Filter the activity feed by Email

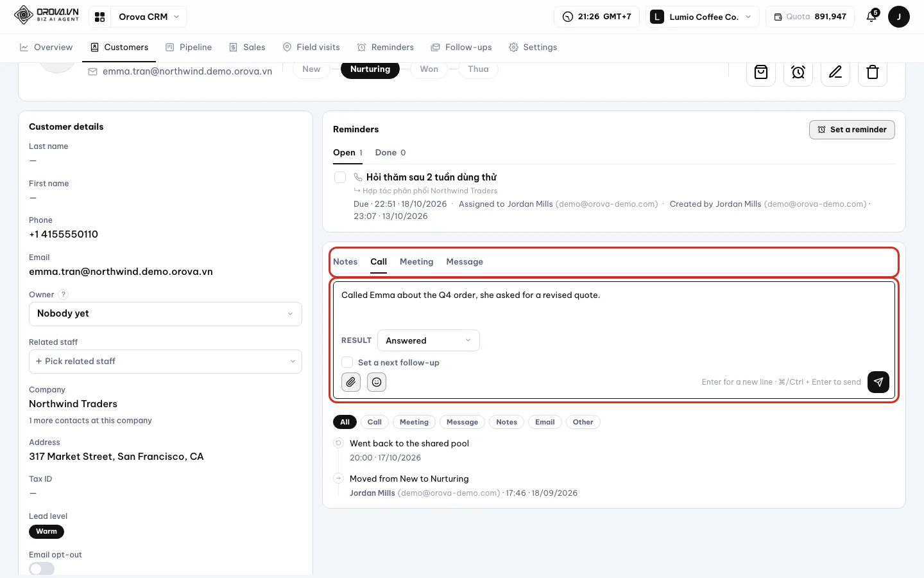[545, 422]
